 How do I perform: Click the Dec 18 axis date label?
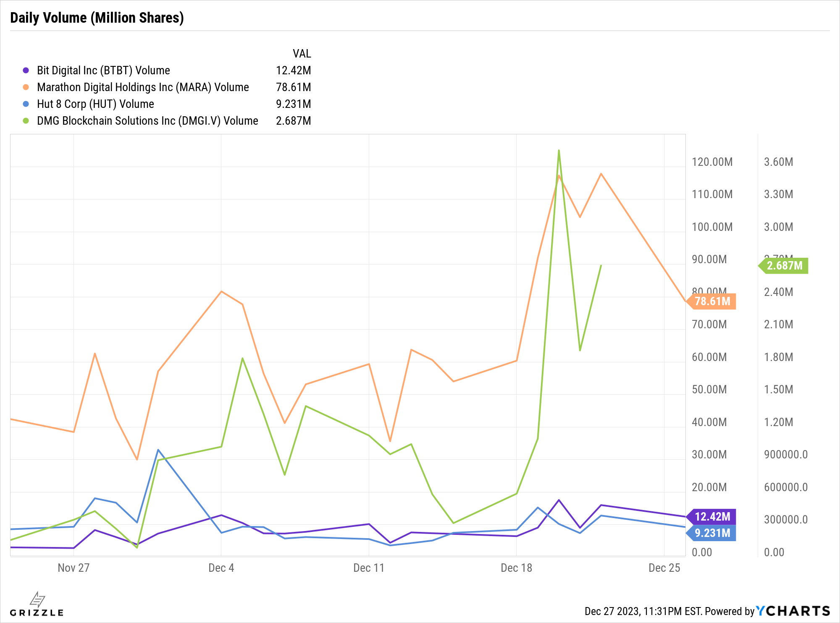pyautogui.click(x=516, y=568)
